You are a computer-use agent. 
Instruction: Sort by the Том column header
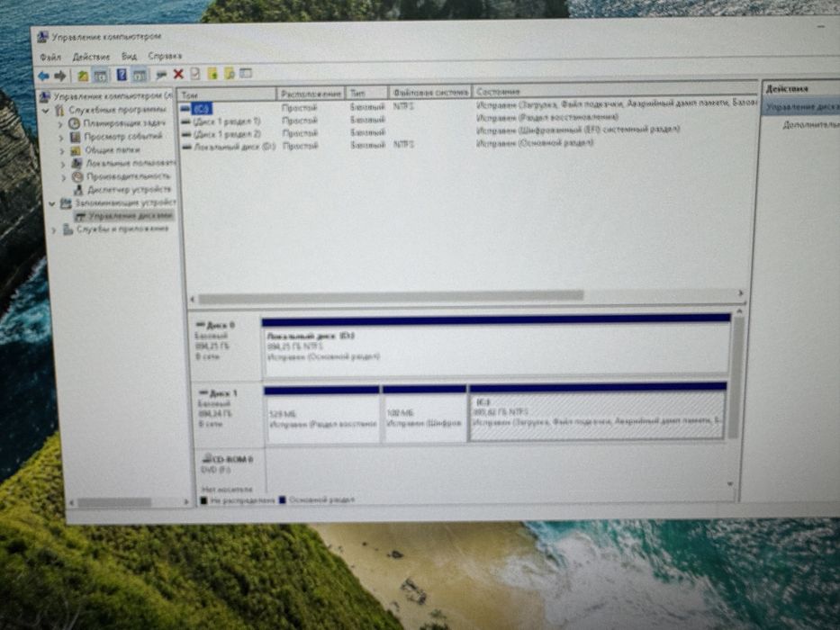[x=227, y=94]
